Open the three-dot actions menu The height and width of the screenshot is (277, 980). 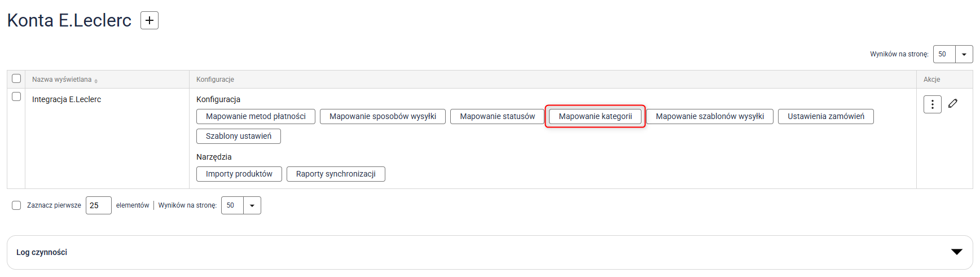(932, 104)
